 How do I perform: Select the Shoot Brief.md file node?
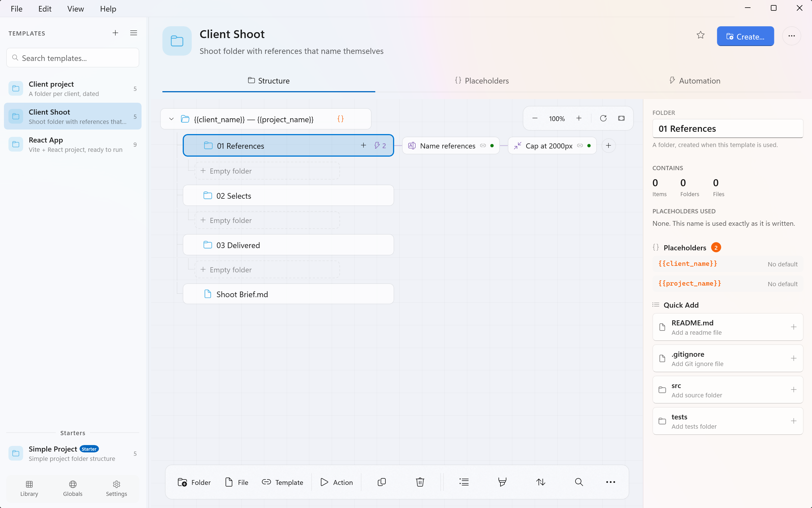coord(288,294)
